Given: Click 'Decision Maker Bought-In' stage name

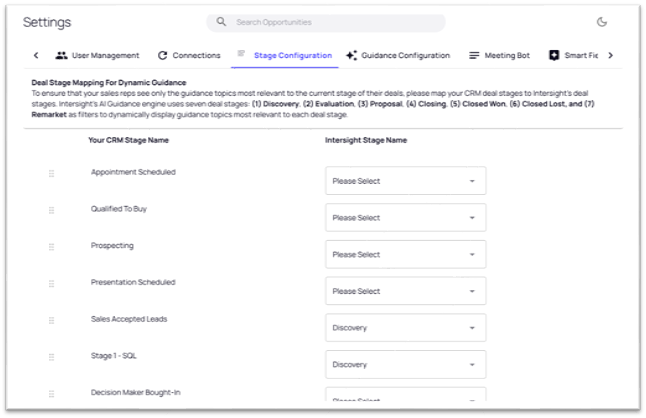Looking at the screenshot, I should coord(136,392).
